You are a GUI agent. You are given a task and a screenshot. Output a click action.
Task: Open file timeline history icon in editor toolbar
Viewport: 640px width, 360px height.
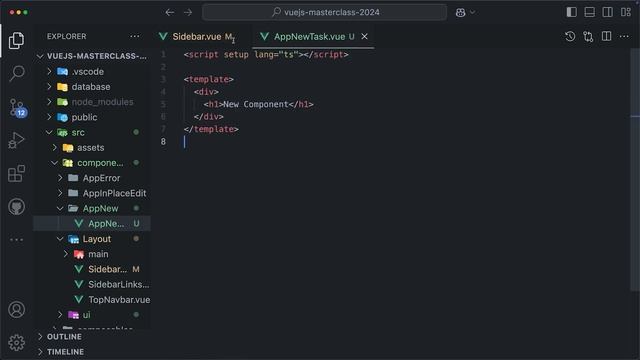pyautogui.click(x=570, y=36)
